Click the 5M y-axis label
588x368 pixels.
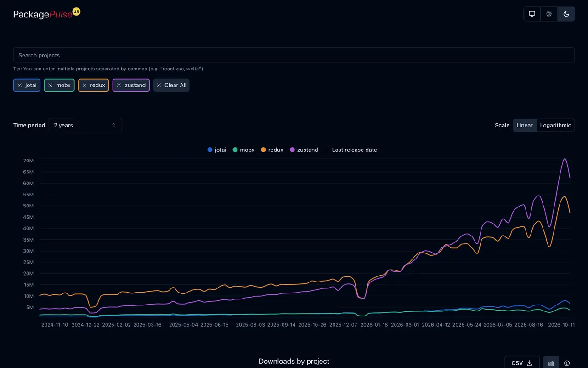tap(29, 307)
